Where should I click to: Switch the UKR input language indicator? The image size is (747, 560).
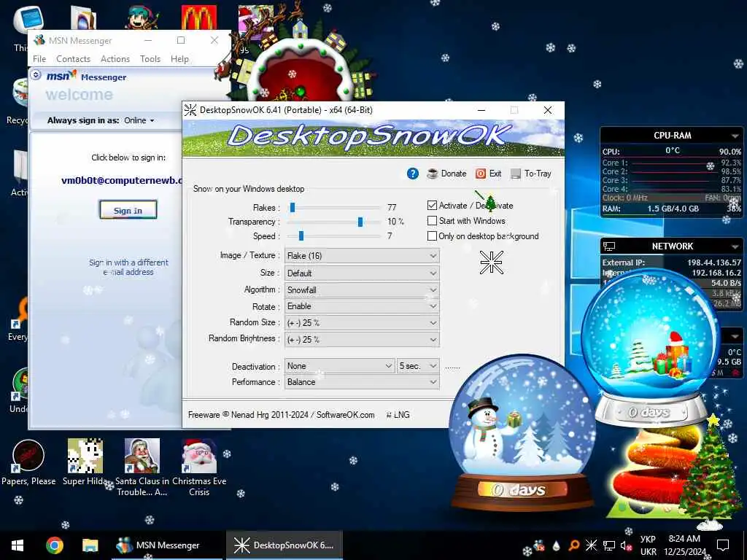649,545
